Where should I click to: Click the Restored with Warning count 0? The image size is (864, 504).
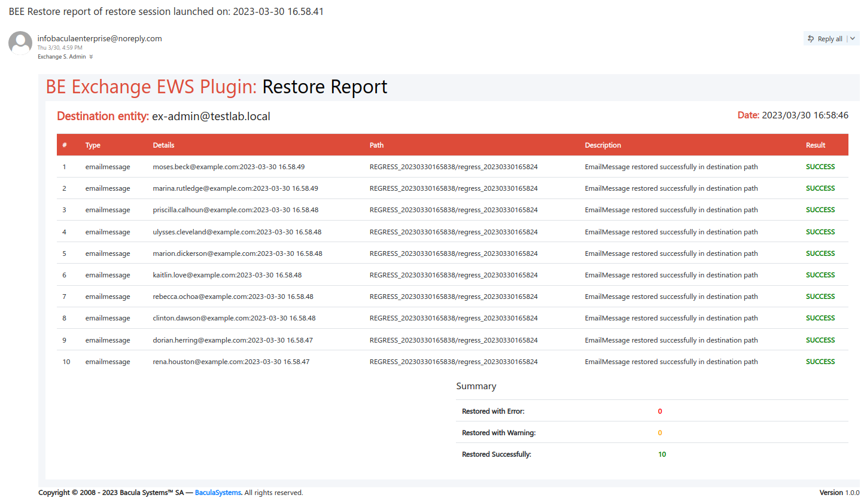(660, 433)
